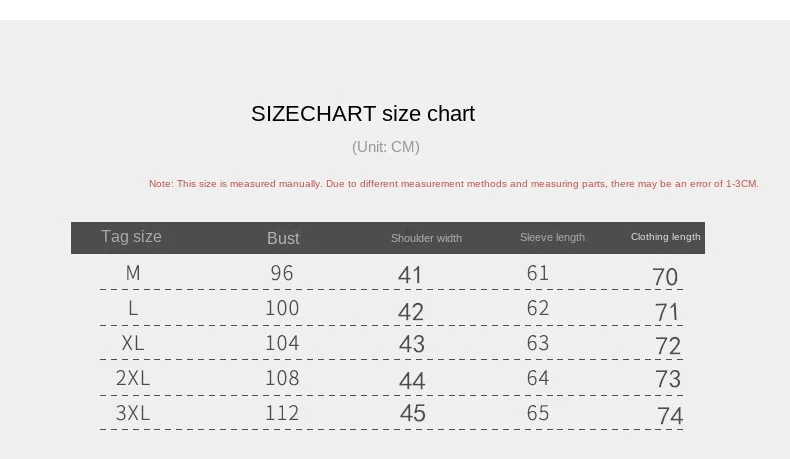Click the 3XL tag size cell
The height and width of the screenshot is (459, 790).
pyautogui.click(x=133, y=413)
